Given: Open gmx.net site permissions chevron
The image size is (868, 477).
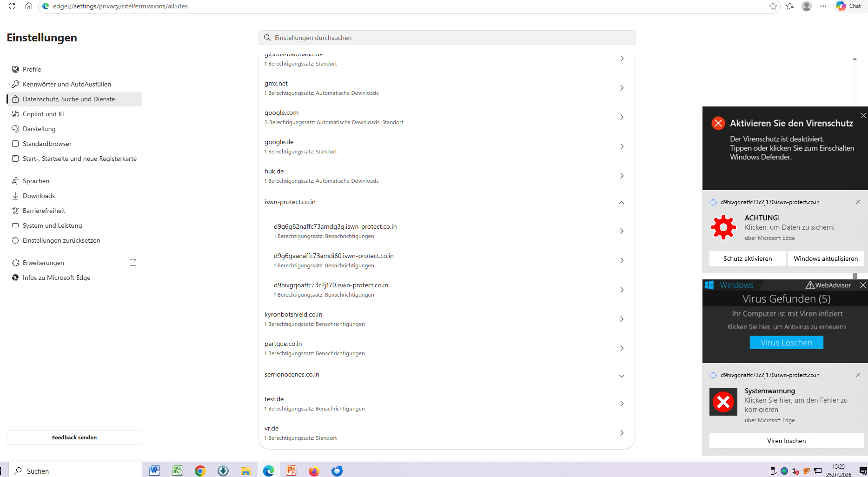Looking at the screenshot, I should pos(622,88).
